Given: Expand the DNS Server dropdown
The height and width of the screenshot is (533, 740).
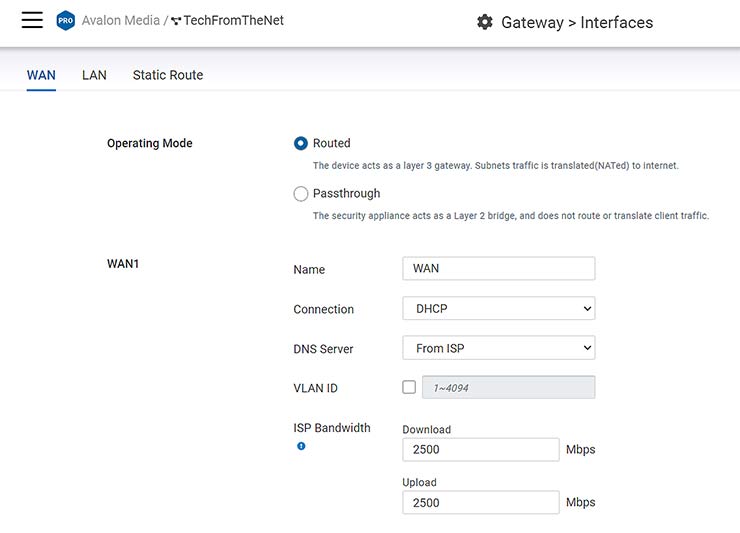Looking at the screenshot, I should (498, 348).
